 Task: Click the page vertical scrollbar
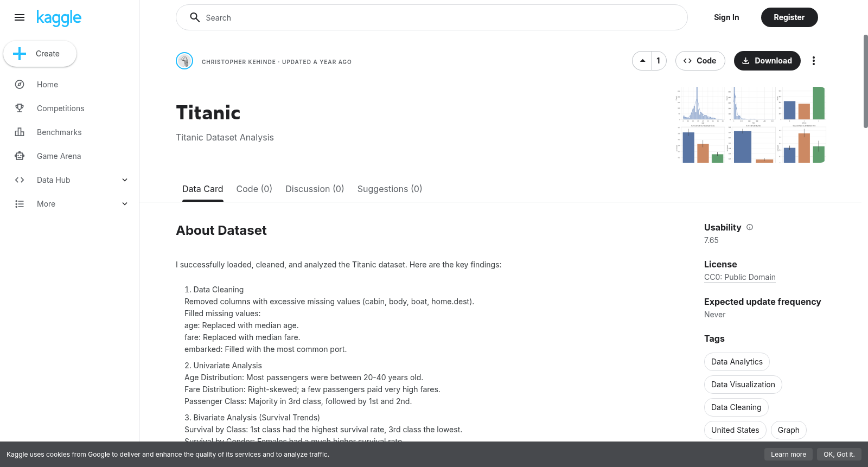coord(865,81)
